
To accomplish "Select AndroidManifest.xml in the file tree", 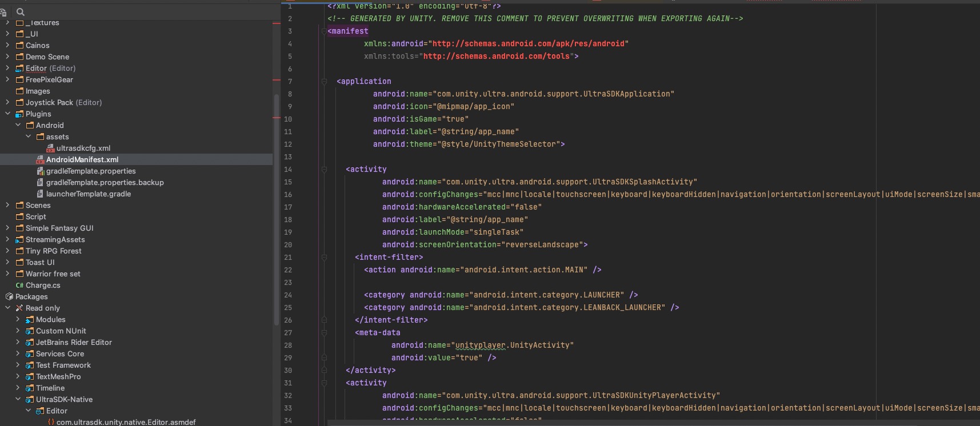I will (x=82, y=160).
